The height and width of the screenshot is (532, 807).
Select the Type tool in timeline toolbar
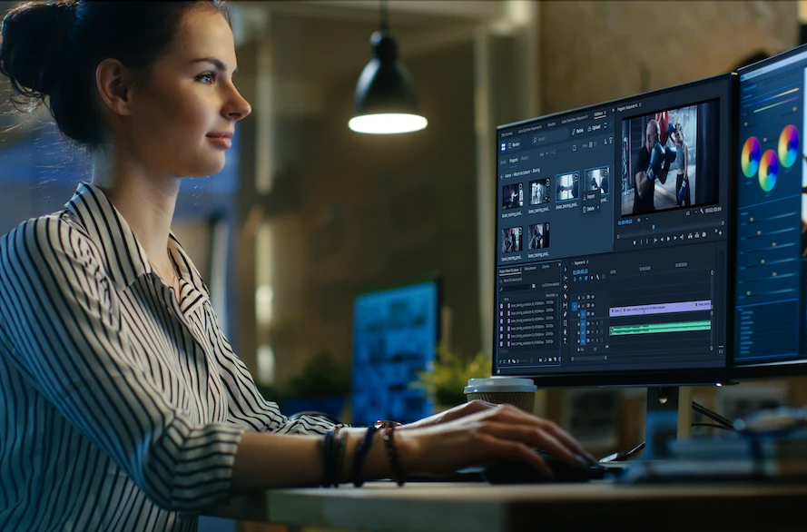tap(565, 341)
